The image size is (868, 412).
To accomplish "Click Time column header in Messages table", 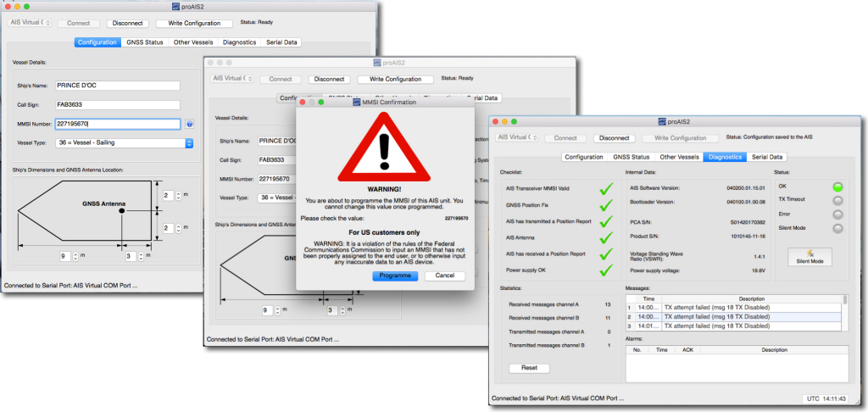I will [648, 299].
